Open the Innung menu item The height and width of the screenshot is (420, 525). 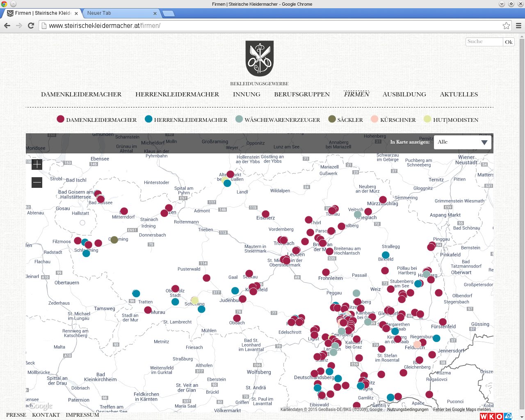(247, 94)
